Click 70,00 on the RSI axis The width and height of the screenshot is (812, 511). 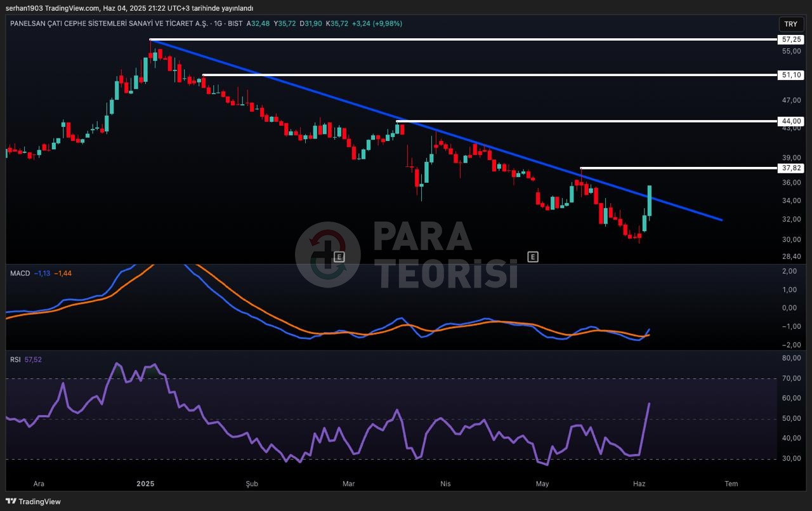coord(791,378)
